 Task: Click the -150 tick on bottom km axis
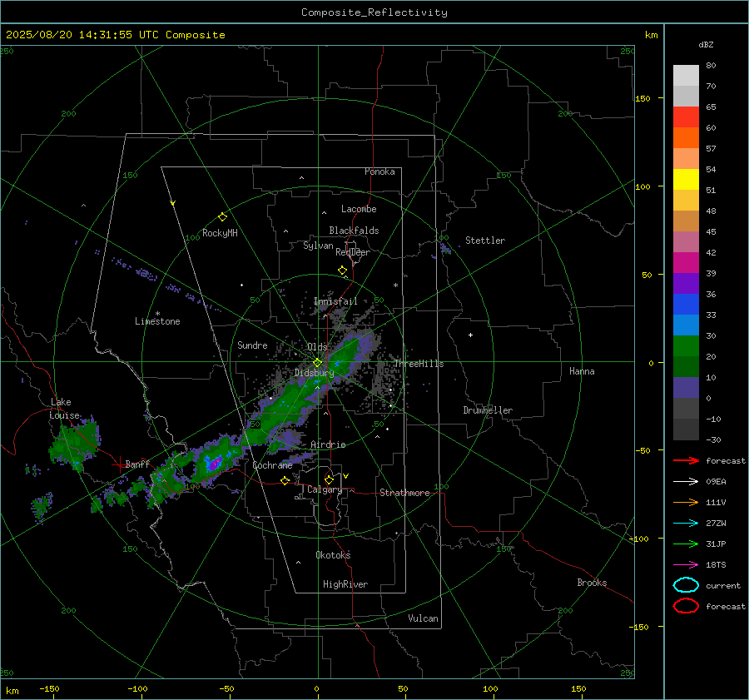(x=49, y=689)
